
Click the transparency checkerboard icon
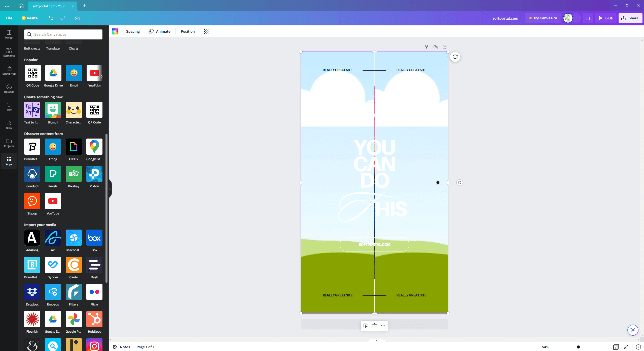point(206,31)
